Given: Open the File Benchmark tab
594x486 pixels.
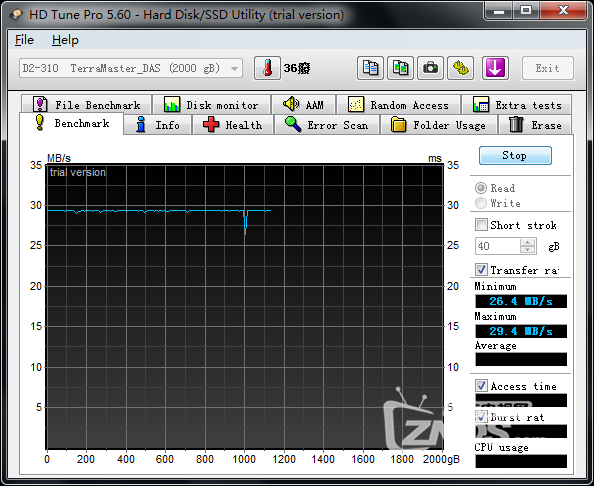Looking at the screenshot, I should pyautogui.click(x=87, y=105).
